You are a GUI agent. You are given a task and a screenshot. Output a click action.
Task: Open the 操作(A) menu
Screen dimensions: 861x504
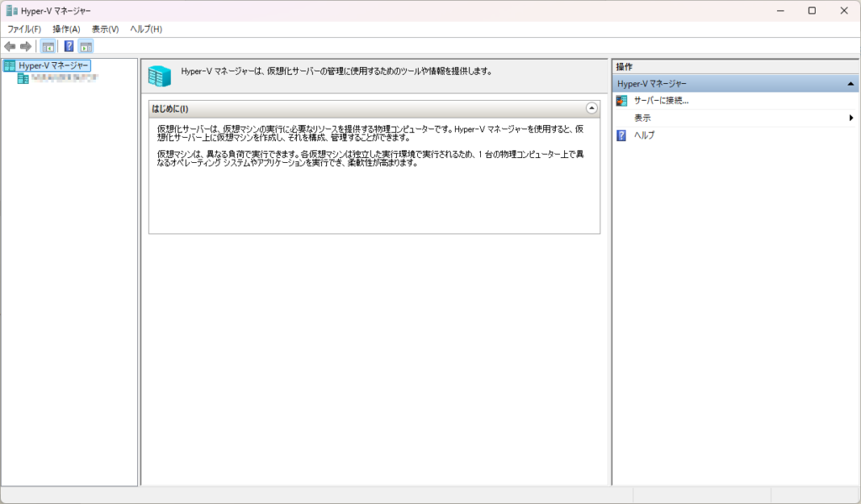coord(66,29)
